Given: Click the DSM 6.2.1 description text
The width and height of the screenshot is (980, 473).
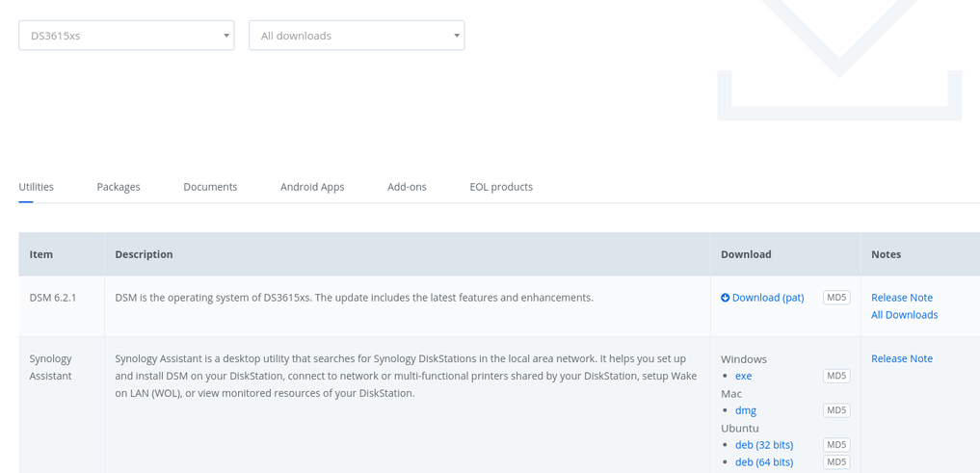Looking at the screenshot, I should point(354,298).
